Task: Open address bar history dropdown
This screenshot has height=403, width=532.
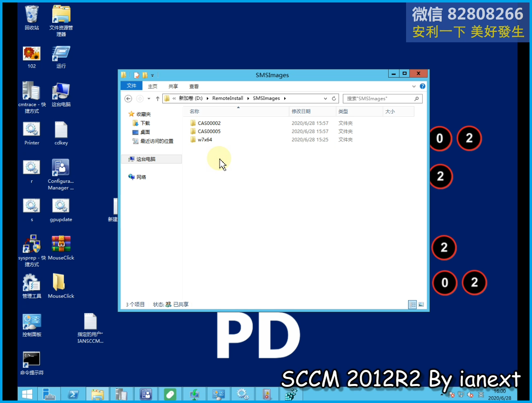Action: coord(325,98)
